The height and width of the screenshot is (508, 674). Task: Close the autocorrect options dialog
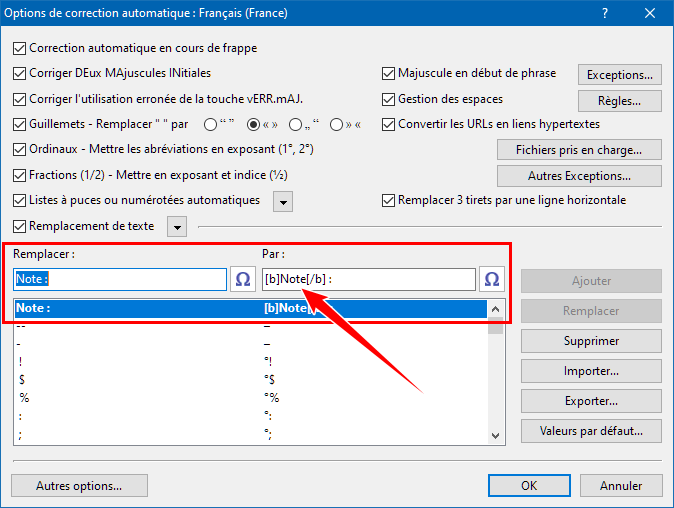click(x=650, y=15)
